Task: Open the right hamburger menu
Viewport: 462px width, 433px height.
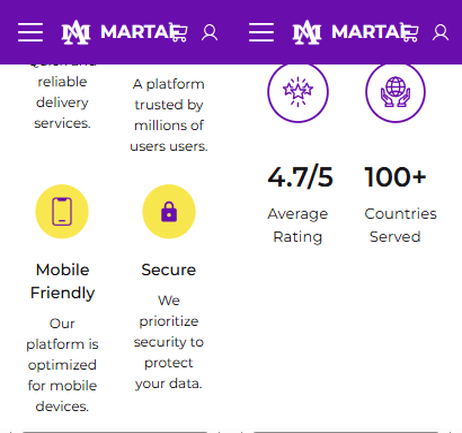Action: click(x=261, y=33)
